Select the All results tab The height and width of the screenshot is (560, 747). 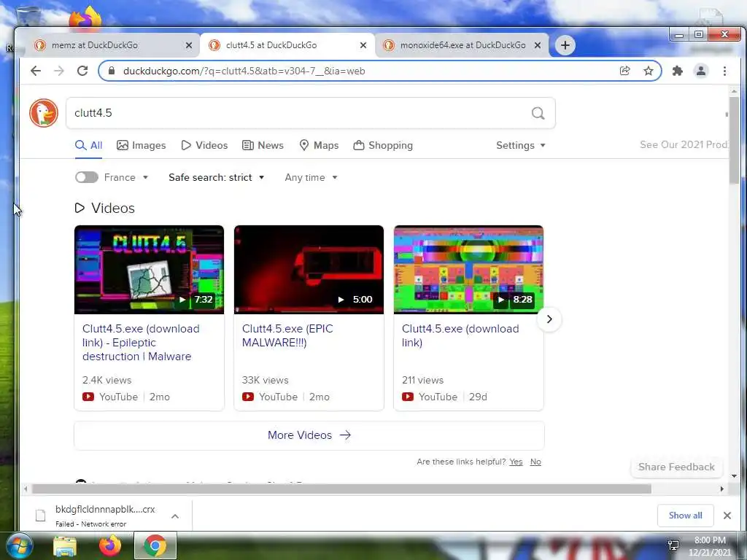click(88, 145)
